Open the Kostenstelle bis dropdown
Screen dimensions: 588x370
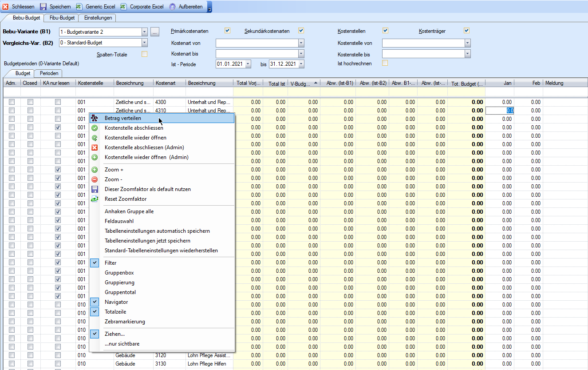point(467,54)
